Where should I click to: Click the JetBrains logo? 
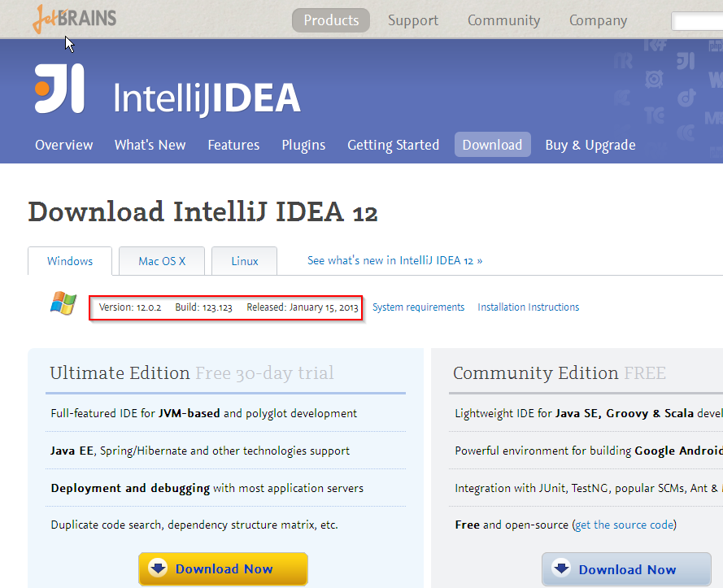[74, 19]
